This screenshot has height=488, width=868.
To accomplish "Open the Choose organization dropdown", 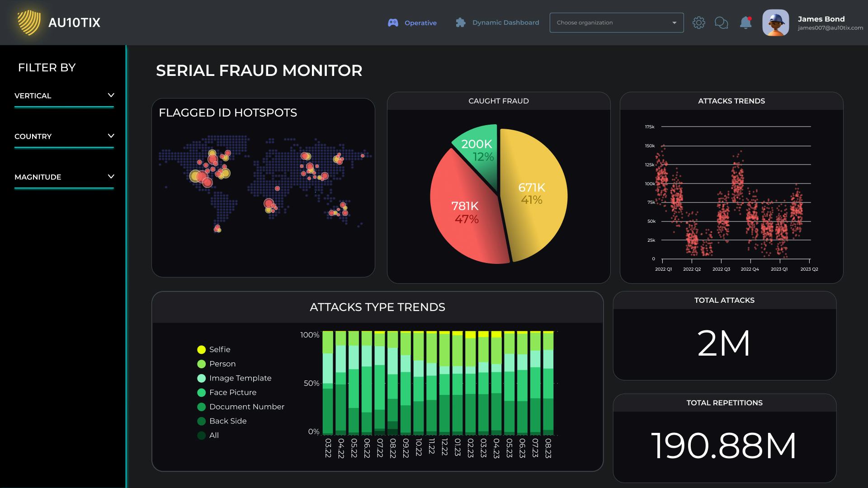I will (616, 23).
